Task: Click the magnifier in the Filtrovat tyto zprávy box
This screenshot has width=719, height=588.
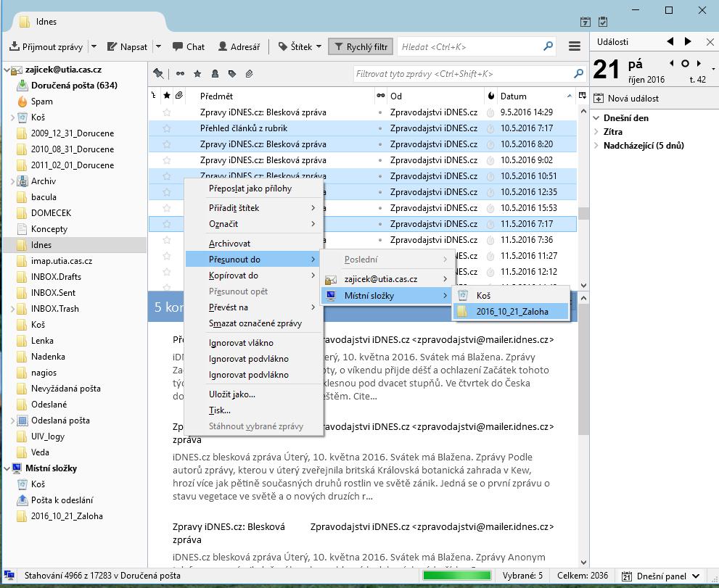Action: pos(579,73)
